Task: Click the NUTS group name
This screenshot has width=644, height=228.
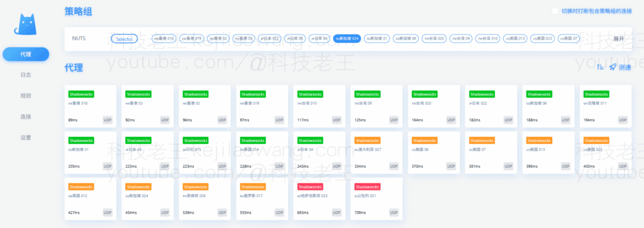Action: [79, 38]
